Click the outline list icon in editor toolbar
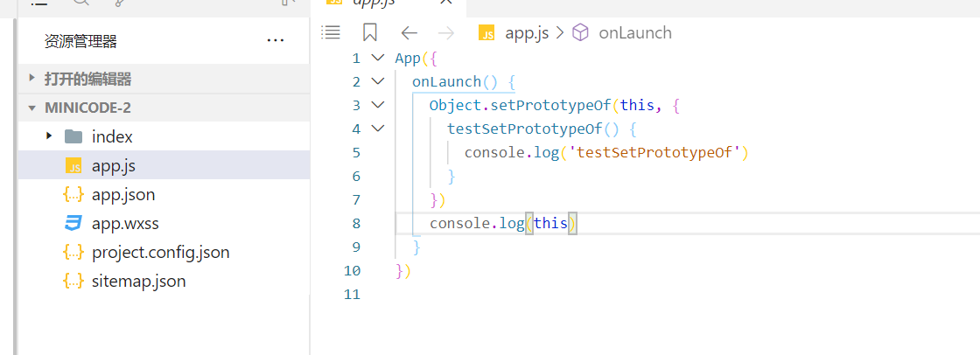The width and height of the screenshot is (980, 355). pyautogui.click(x=330, y=32)
